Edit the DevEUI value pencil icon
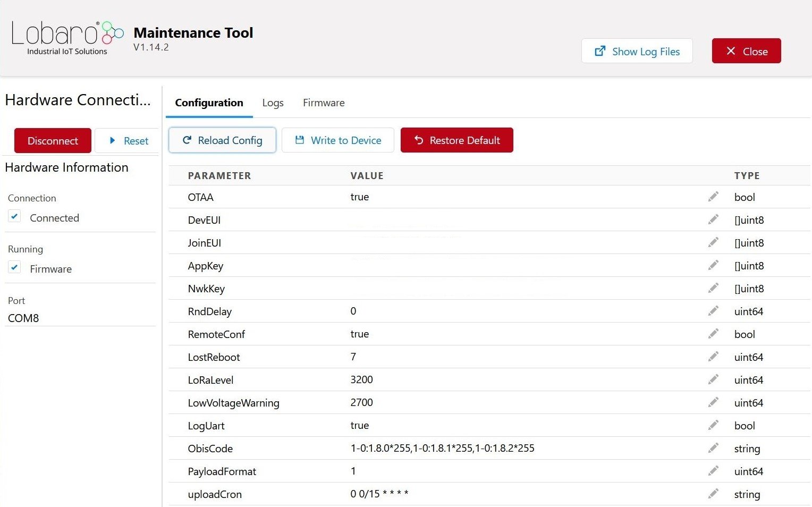Image resolution: width=812 pixels, height=507 pixels. 713,219
